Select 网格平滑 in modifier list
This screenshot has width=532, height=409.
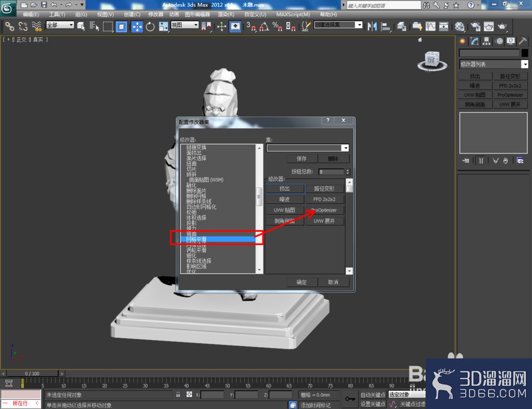coord(218,240)
